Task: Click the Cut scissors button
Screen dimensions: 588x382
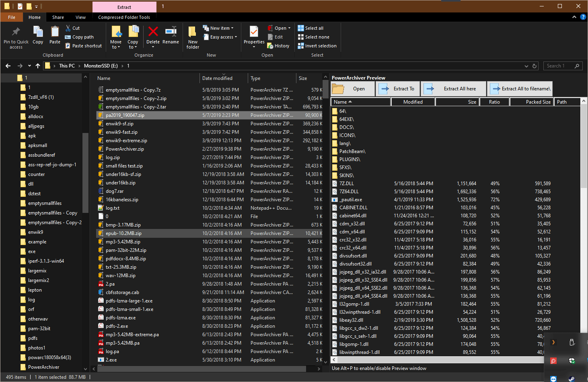Action: click(73, 28)
